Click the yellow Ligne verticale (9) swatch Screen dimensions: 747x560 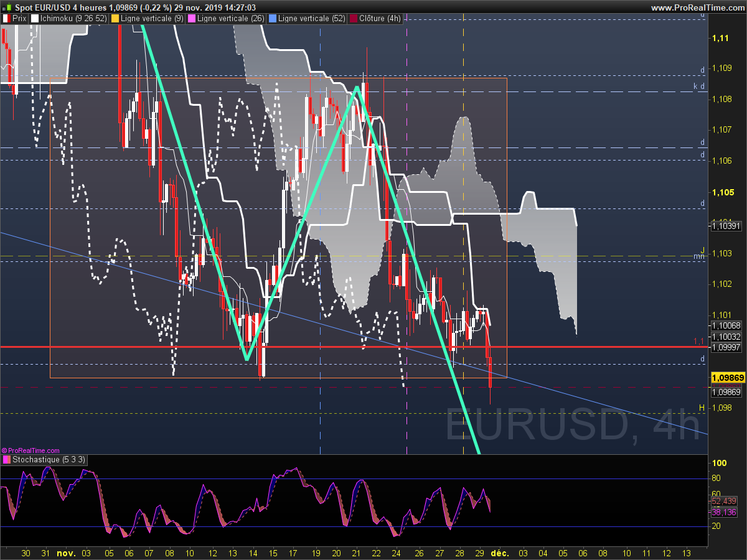click(x=115, y=19)
